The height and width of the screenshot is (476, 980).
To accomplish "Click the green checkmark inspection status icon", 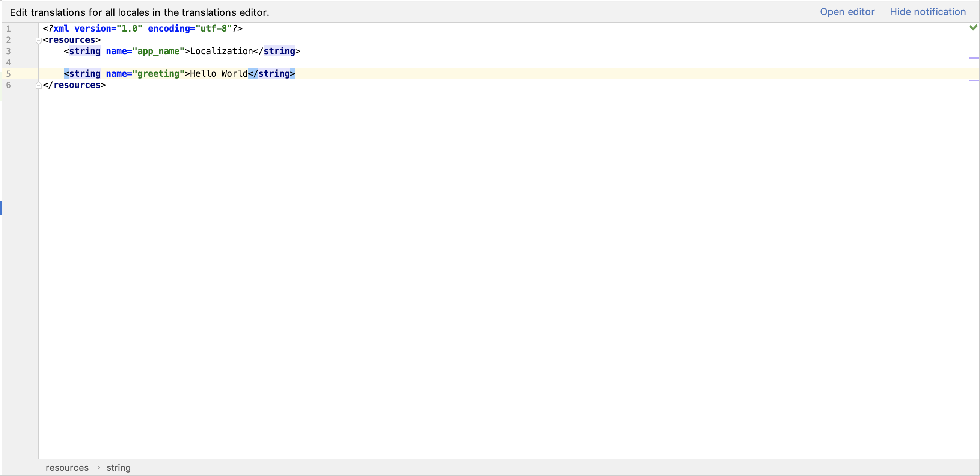I will tap(973, 27).
